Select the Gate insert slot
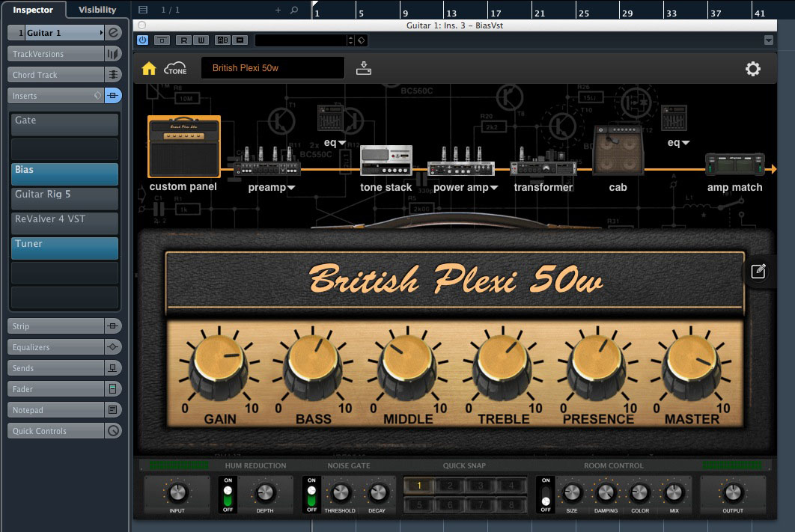This screenshot has width=795, height=532. point(64,124)
